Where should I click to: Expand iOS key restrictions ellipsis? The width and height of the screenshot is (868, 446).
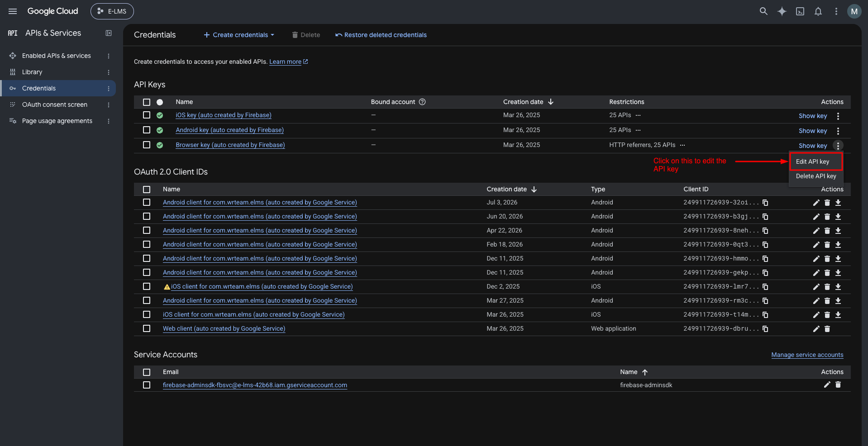(638, 115)
